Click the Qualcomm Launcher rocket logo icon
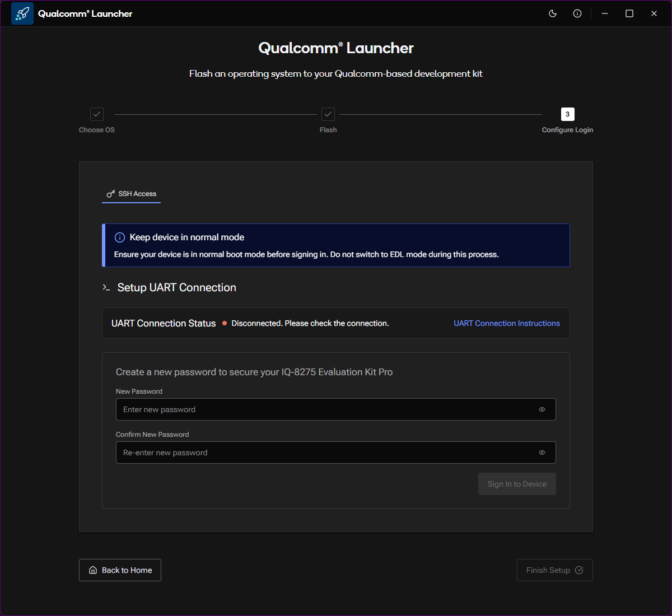 22,13
